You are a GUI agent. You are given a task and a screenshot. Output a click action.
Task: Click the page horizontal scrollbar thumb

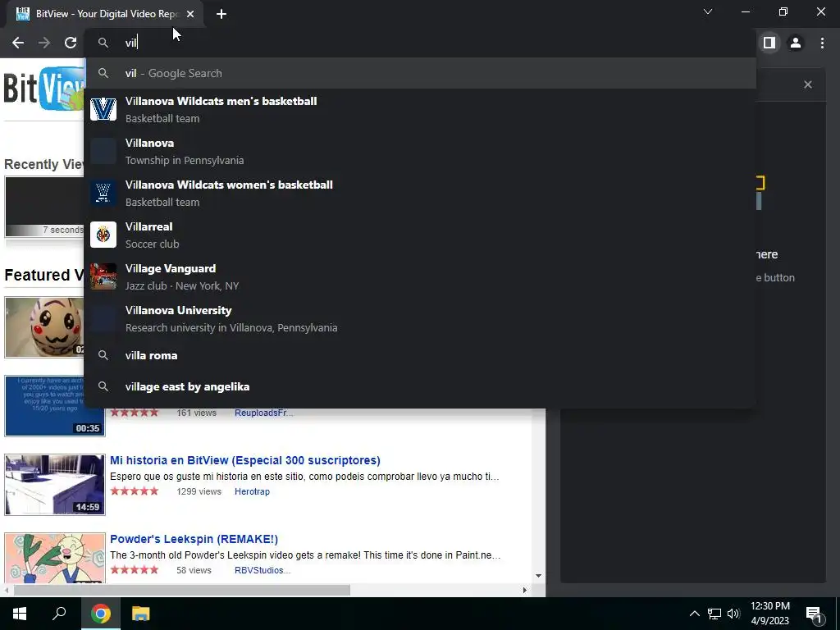click(181, 590)
